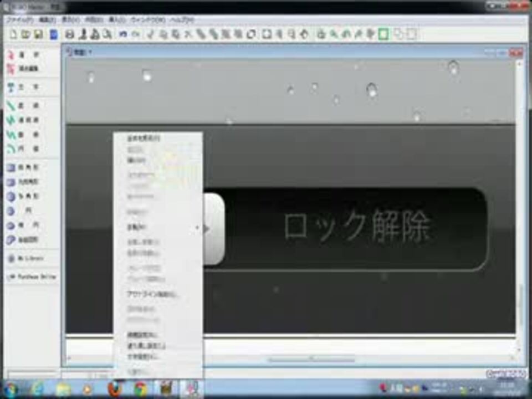This screenshot has height=399, width=532.
Task: Save document with floppy disk icon
Action: coord(38,34)
